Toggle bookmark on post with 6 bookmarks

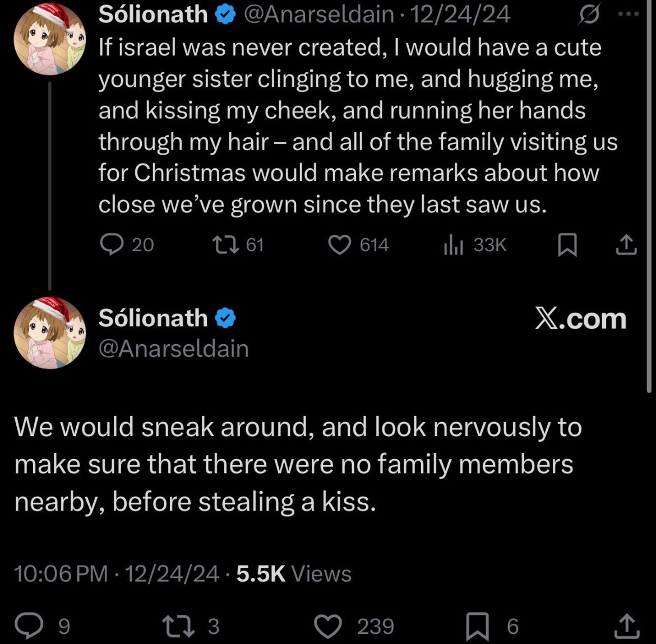[x=478, y=626]
